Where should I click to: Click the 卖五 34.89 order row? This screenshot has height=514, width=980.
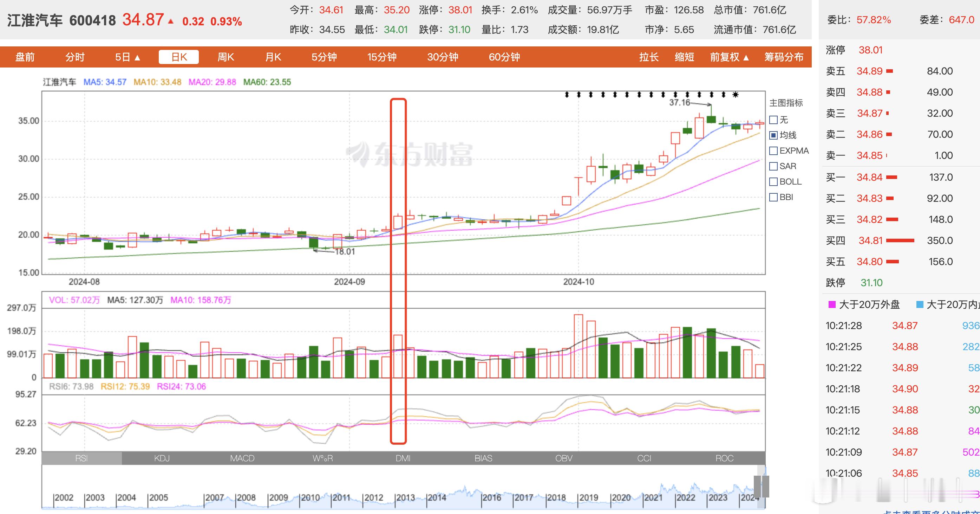point(889,71)
